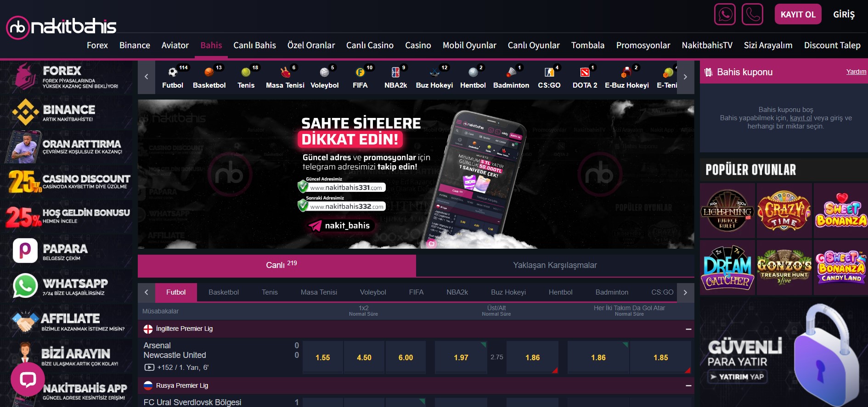Click the Papara logo in sidebar
868x407 pixels.
pyautogui.click(x=25, y=251)
